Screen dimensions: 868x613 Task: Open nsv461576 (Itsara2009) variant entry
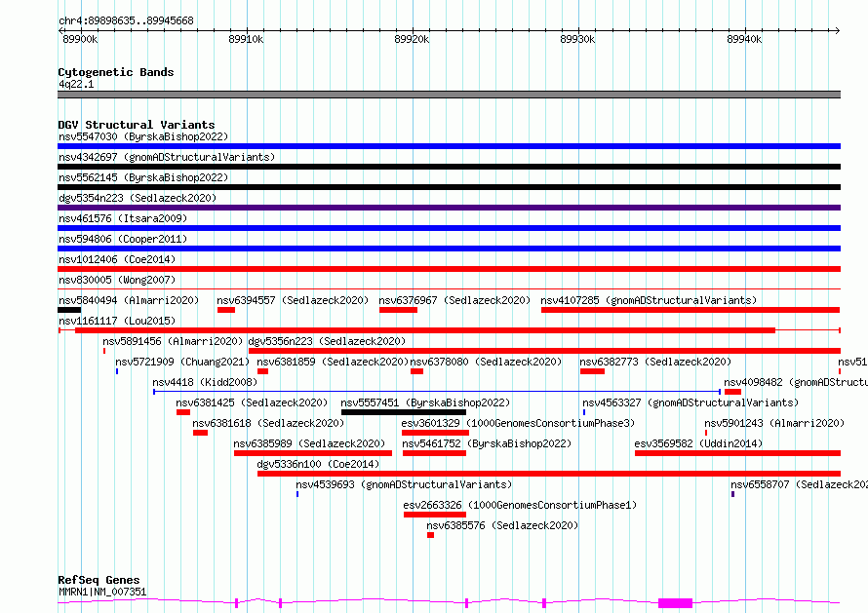[x=123, y=218]
